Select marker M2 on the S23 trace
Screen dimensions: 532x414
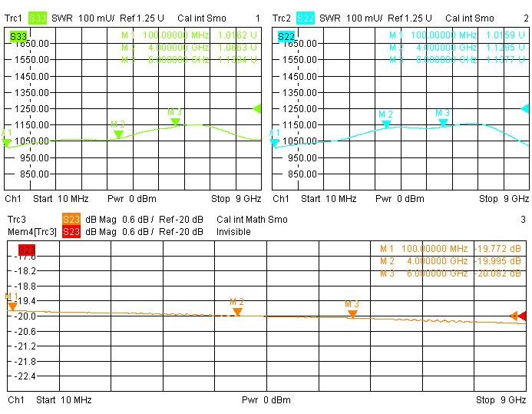[237, 310]
